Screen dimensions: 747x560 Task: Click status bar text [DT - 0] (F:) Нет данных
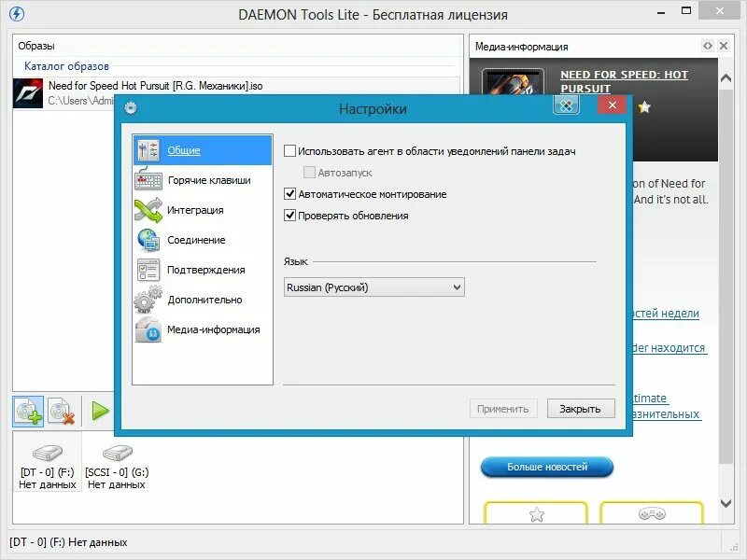[68, 542]
